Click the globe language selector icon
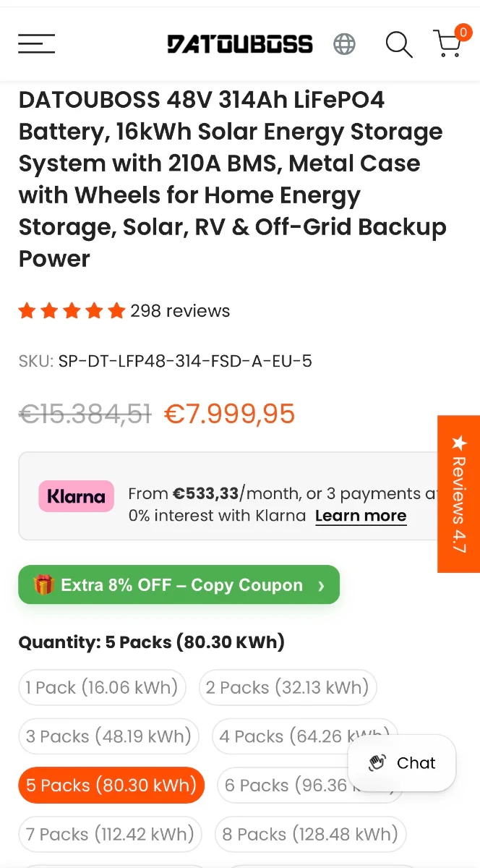 (x=344, y=44)
